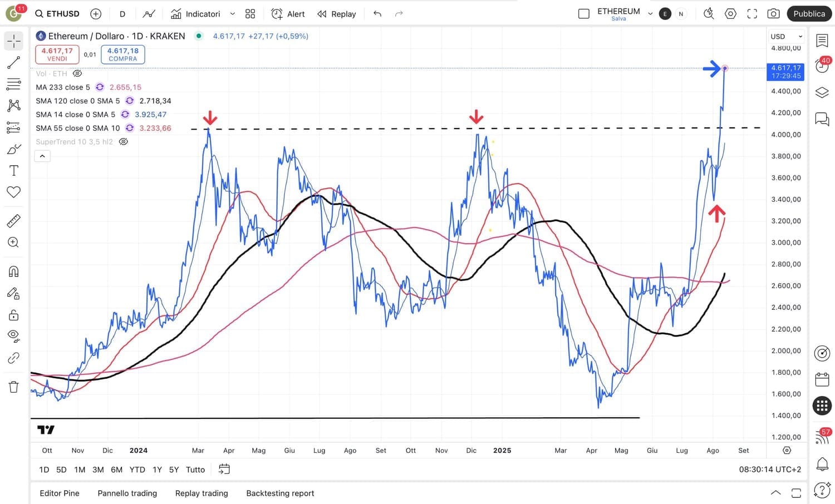Screen dimensions: 835x504
Task: Open the layout selector square
Action: click(584, 14)
